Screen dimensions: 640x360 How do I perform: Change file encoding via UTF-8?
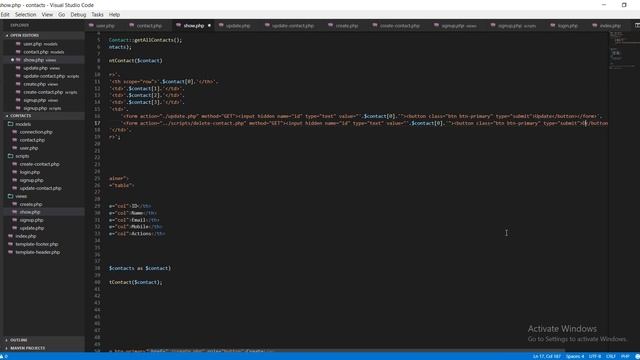tap(595, 356)
